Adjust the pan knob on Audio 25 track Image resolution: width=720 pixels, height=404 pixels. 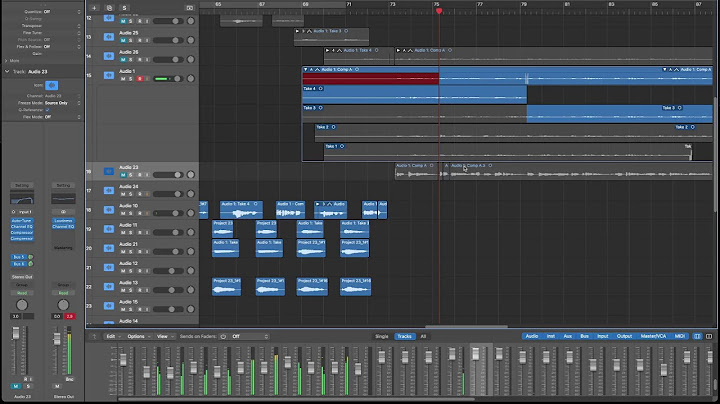click(191, 40)
